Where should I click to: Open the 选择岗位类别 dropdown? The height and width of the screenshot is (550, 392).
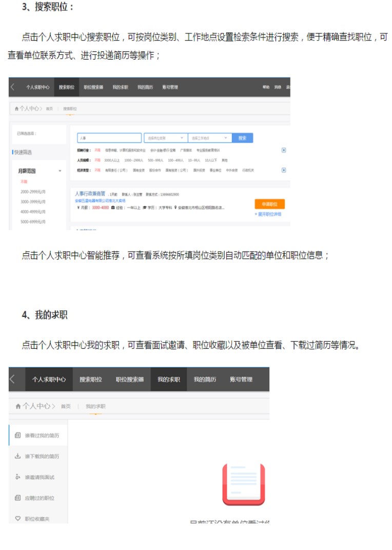tap(165, 138)
